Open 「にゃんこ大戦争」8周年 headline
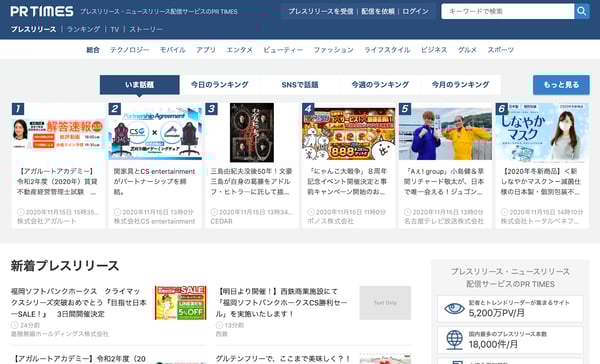 click(x=348, y=181)
